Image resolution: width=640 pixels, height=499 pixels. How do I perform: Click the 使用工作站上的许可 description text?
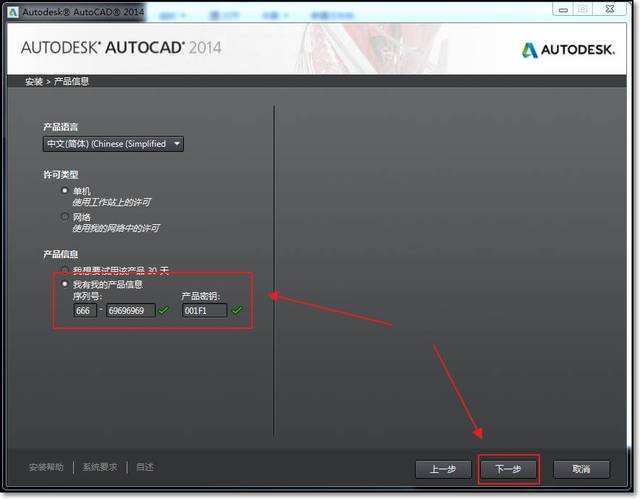coord(112,202)
